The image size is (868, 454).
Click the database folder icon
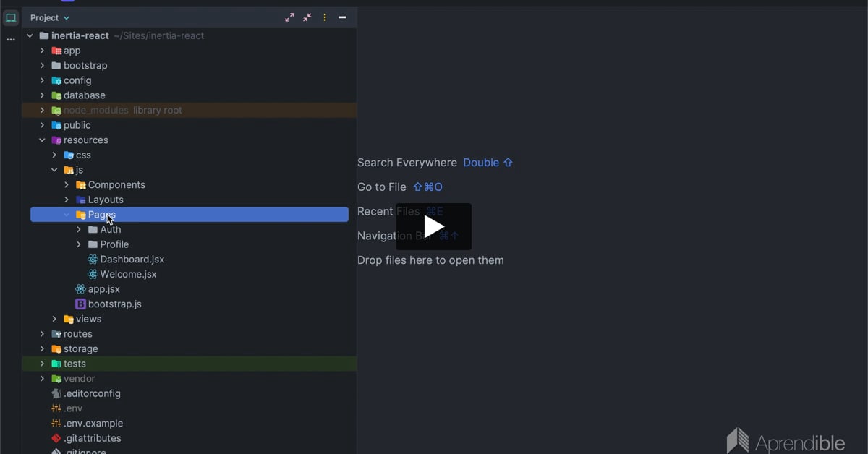click(56, 95)
